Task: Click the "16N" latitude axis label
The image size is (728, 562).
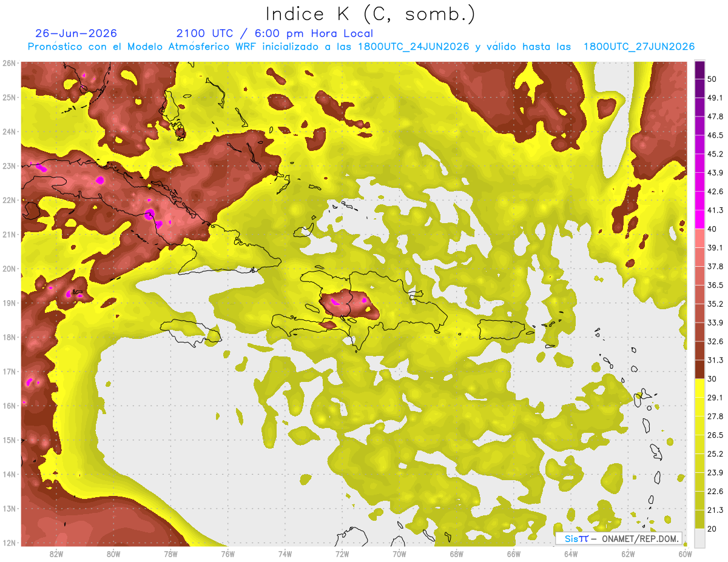Action: pos(9,406)
